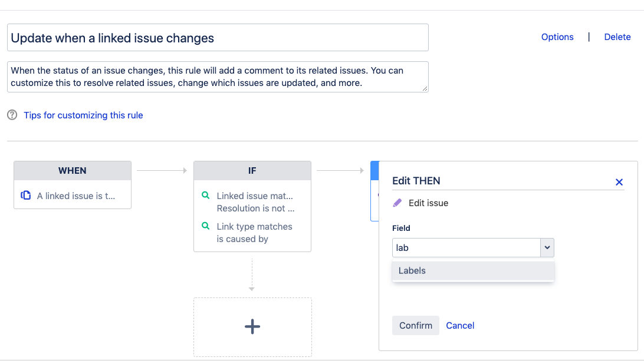The height and width of the screenshot is (364, 644).
Task: Close the Edit THEN panel
Action: [619, 182]
